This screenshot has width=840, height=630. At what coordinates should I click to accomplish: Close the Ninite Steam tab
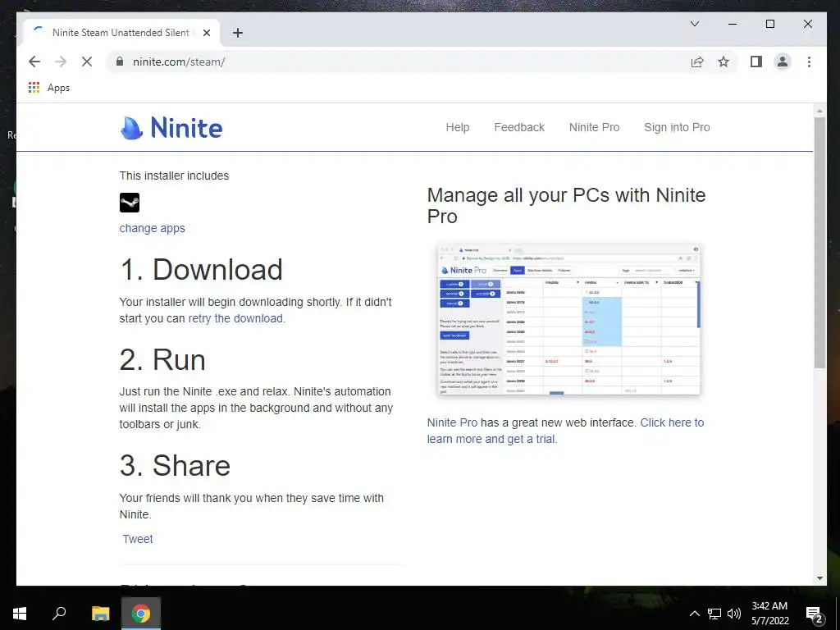click(x=207, y=33)
